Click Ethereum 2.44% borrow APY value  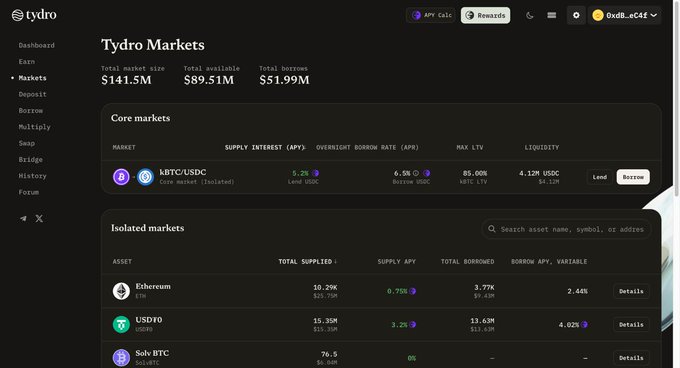577,291
